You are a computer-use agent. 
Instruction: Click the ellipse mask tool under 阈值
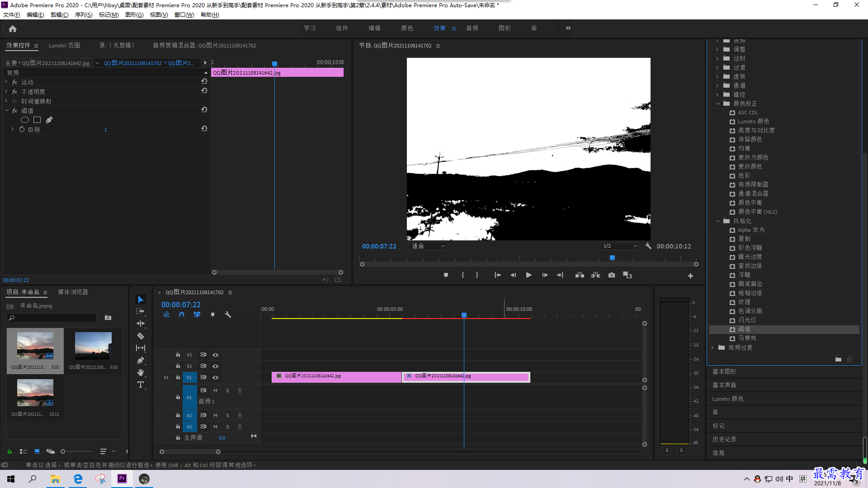pos(25,120)
